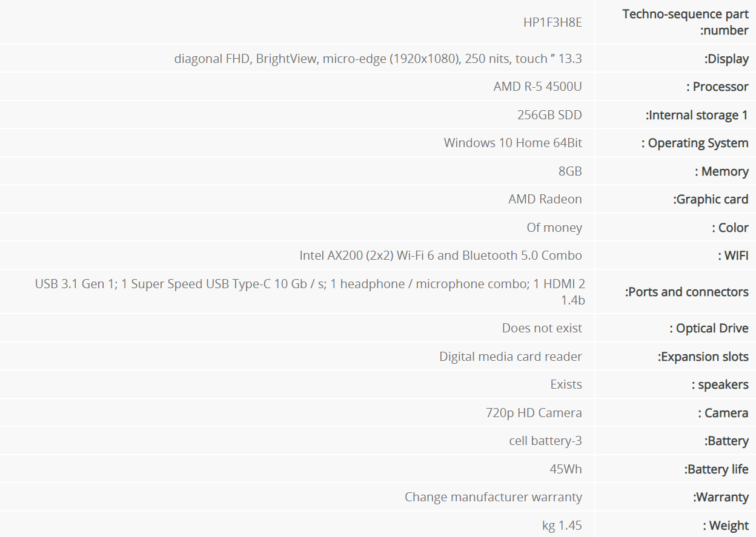This screenshot has height=537, width=756.
Task: Click the Optical Drive label
Action: pyautogui.click(x=709, y=328)
